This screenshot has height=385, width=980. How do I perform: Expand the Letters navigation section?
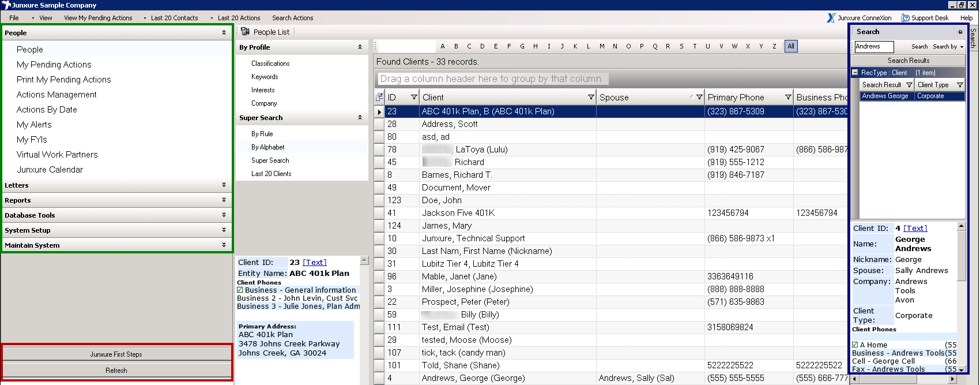(x=224, y=185)
